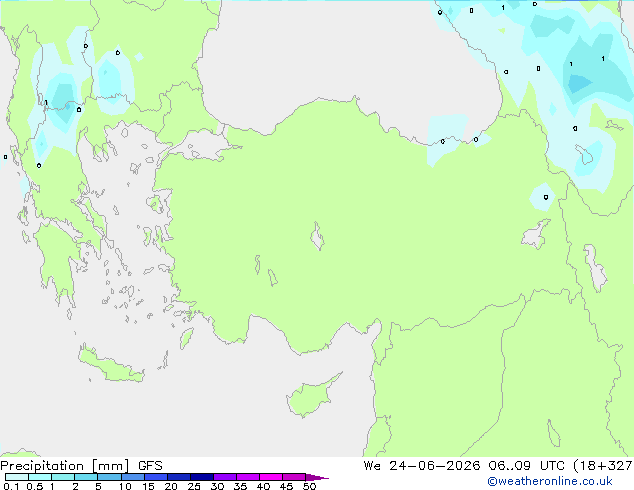Image resolution: width=634 pixels, height=490 pixels.
Task: Pick the 25–30 mm dark navy swatch
Action: pos(201,477)
